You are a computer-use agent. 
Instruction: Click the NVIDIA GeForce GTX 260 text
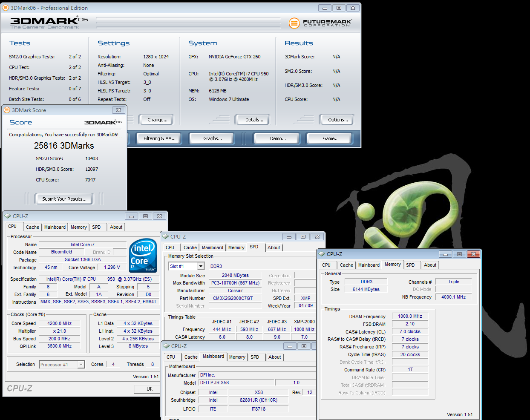(x=234, y=57)
